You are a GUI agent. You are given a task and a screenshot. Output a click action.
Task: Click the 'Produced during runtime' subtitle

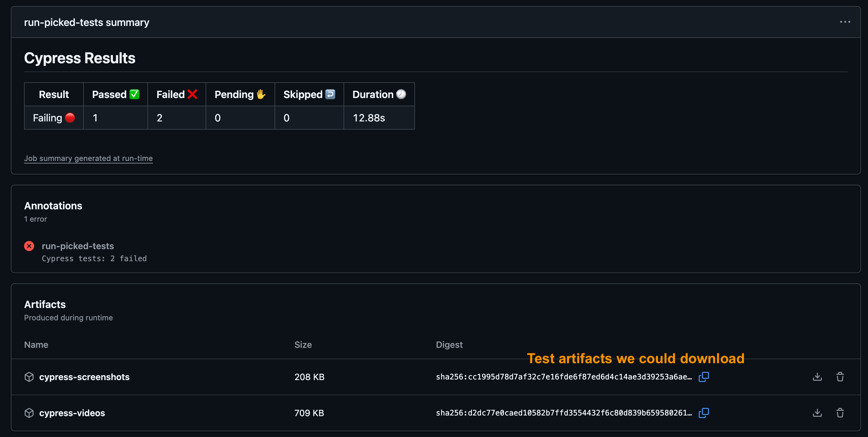pos(68,317)
